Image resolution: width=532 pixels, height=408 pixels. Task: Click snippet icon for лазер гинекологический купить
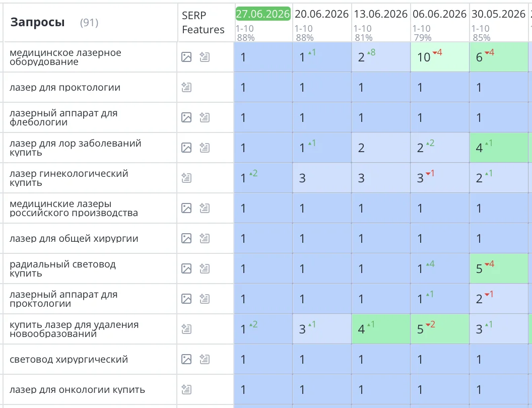pyautogui.click(x=186, y=178)
